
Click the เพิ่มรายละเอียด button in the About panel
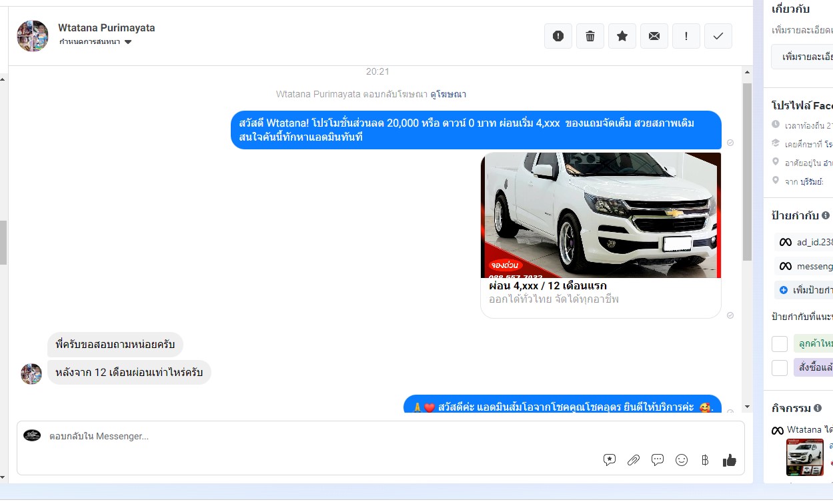tap(802, 57)
